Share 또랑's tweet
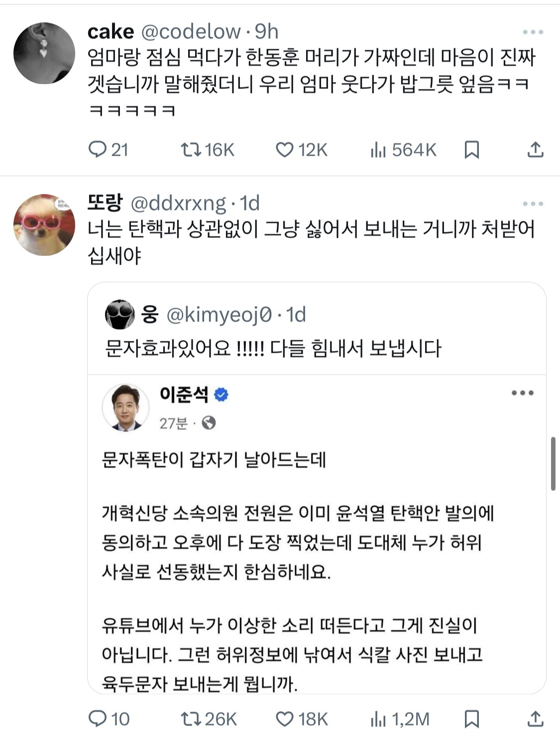 [x=535, y=719]
